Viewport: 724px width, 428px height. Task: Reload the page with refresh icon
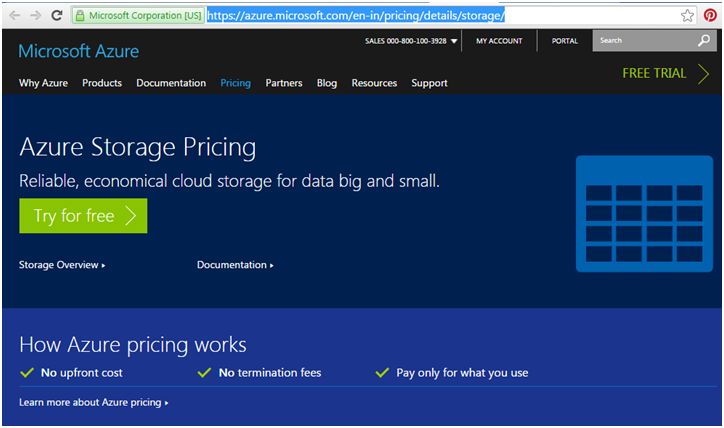pyautogui.click(x=56, y=16)
